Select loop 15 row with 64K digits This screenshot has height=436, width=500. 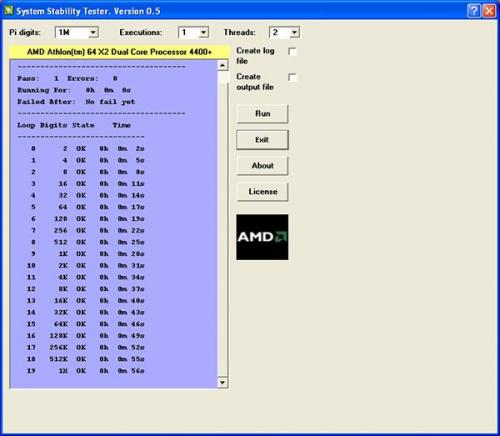[86, 324]
